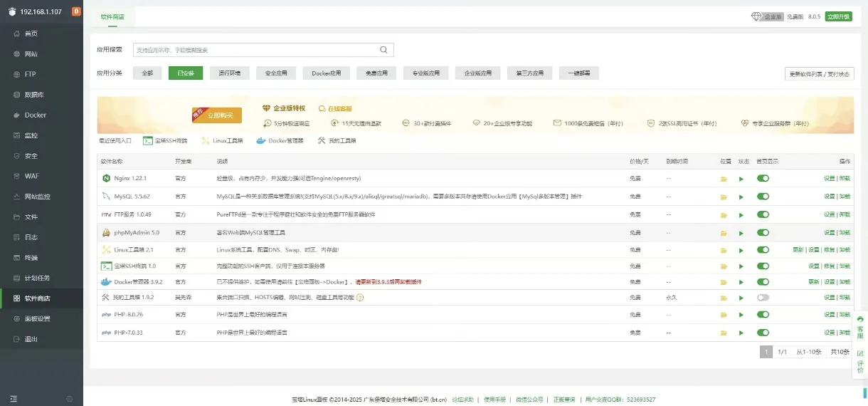Click the 评价 floating feedback icon
Screen dimensions: 868x406
pos(860,362)
